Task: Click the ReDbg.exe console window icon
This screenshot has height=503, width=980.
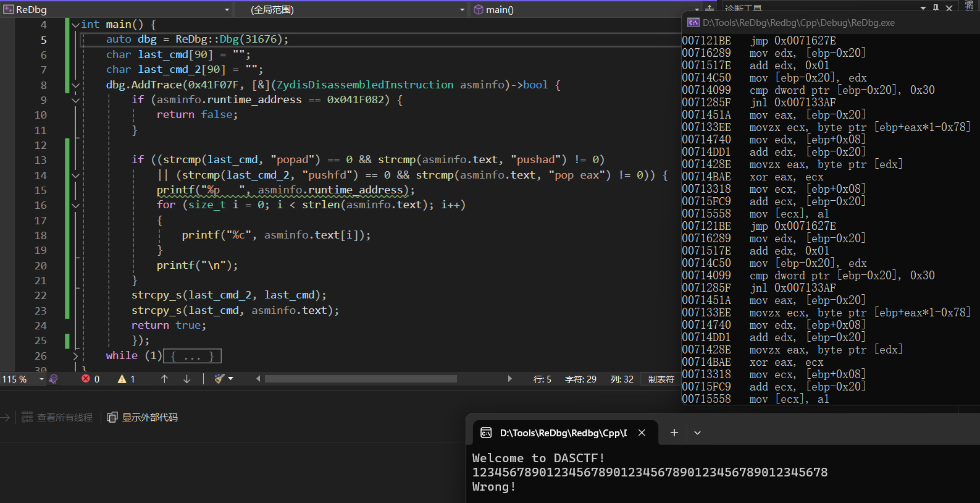Action: (693, 23)
